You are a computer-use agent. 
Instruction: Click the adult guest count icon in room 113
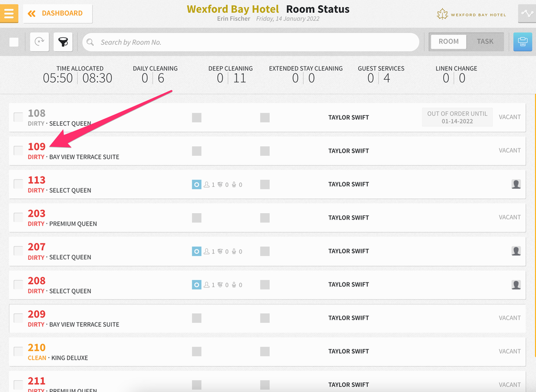(x=206, y=185)
